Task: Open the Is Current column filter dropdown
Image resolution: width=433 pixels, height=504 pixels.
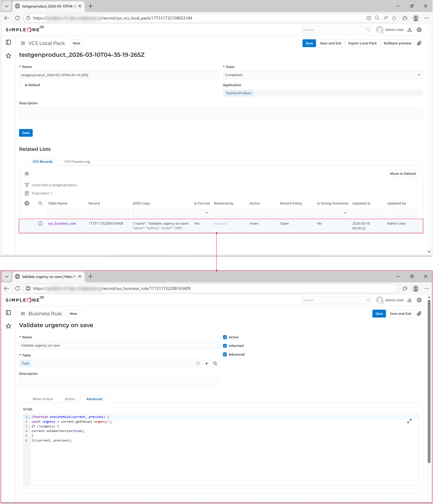Action: [x=202, y=213]
